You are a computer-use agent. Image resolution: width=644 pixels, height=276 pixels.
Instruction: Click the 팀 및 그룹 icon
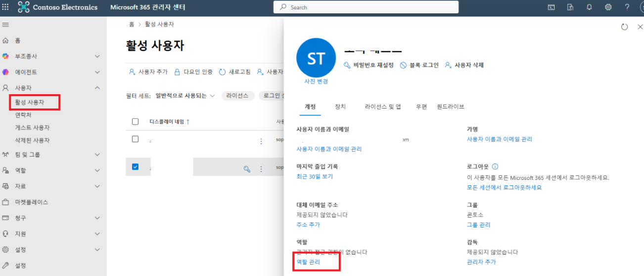point(5,155)
